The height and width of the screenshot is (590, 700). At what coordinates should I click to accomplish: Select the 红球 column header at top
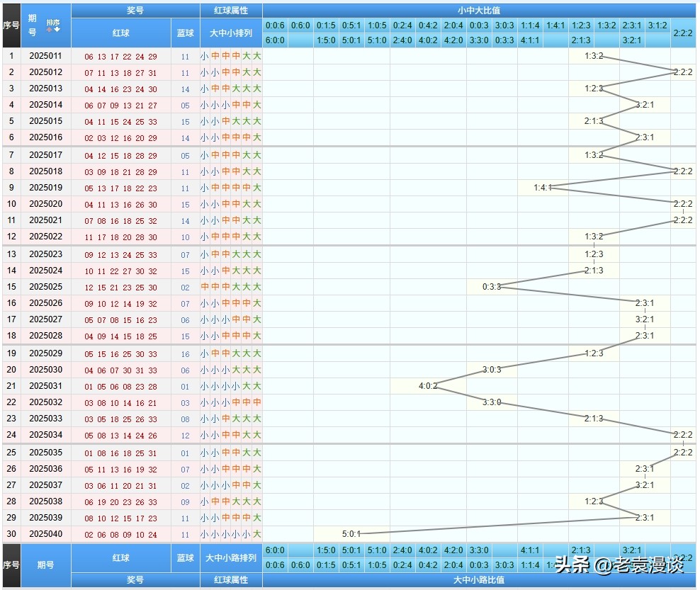click(120, 33)
